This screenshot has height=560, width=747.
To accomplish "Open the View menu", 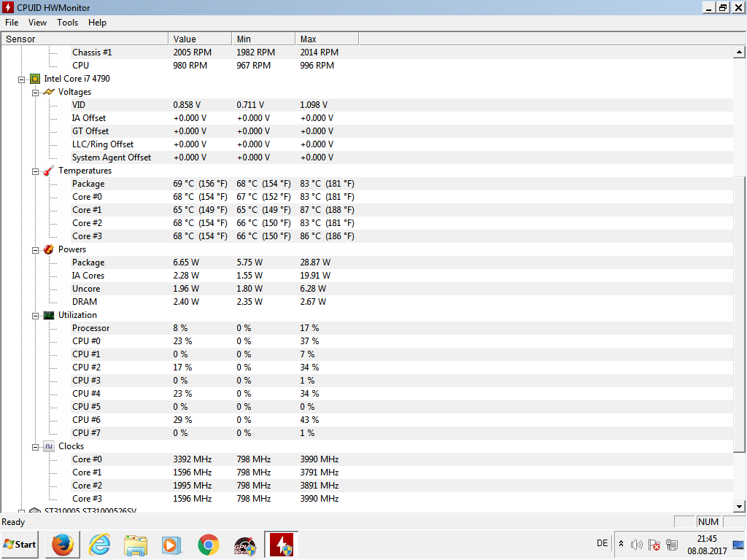I will (x=37, y=23).
